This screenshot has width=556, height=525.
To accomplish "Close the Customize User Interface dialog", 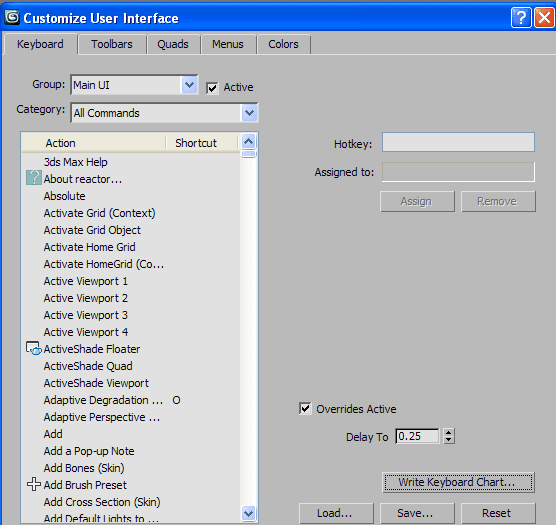I will 544,17.
